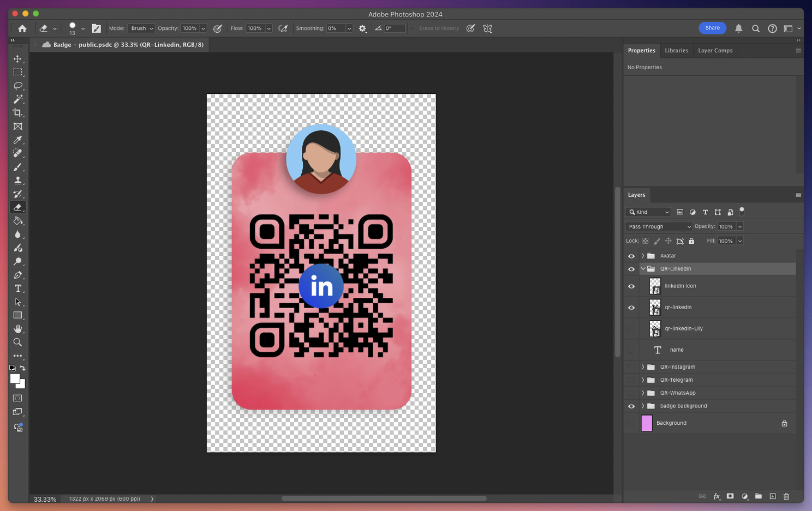Open eraser Mode dropdown
812x511 pixels.
(x=141, y=28)
